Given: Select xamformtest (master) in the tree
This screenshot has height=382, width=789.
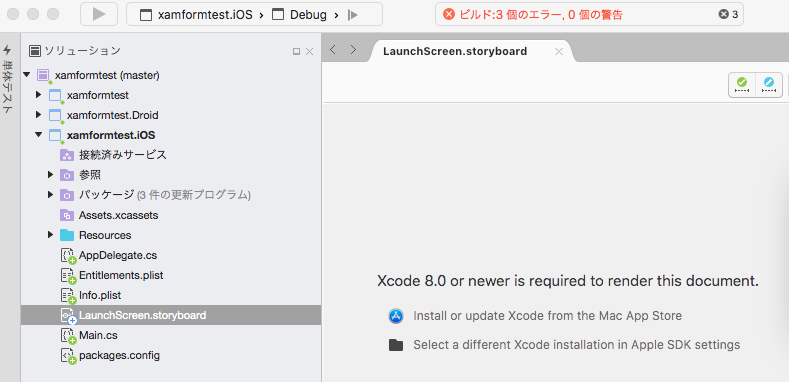Looking at the screenshot, I should pyautogui.click(x=107, y=75).
